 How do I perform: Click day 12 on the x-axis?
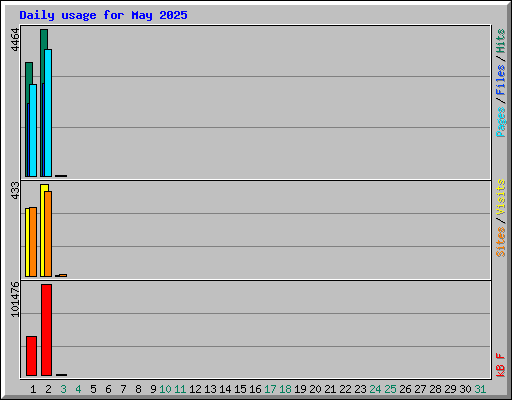pos(195,389)
